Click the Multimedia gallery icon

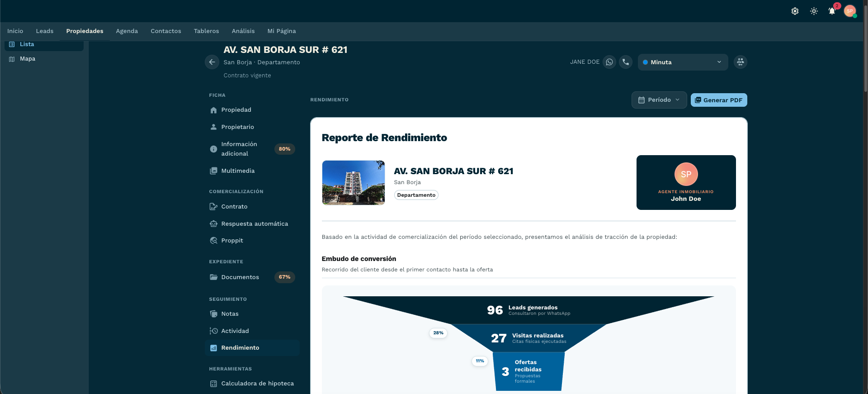(x=213, y=171)
